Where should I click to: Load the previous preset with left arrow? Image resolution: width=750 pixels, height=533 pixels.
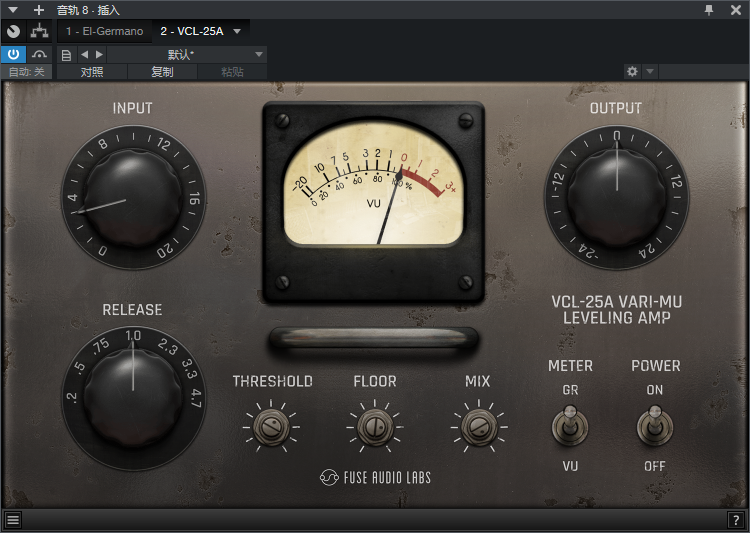tap(85, 55)
